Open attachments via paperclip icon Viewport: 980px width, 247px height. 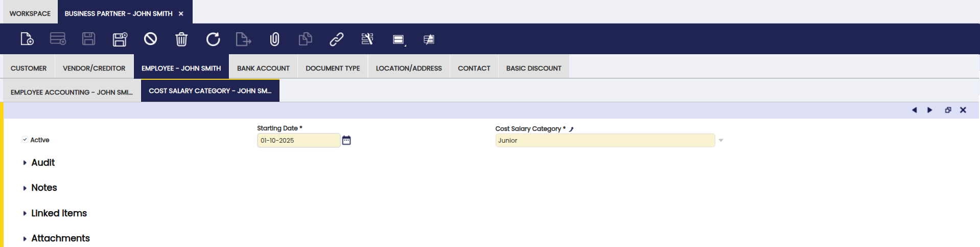tap(274, 39)
